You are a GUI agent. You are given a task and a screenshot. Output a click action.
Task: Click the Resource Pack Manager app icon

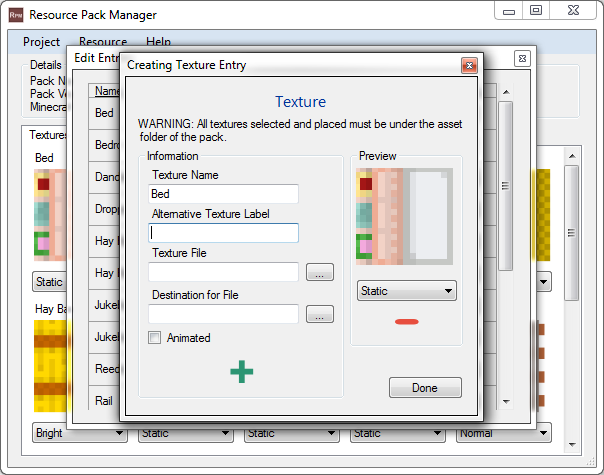(14, 14)
